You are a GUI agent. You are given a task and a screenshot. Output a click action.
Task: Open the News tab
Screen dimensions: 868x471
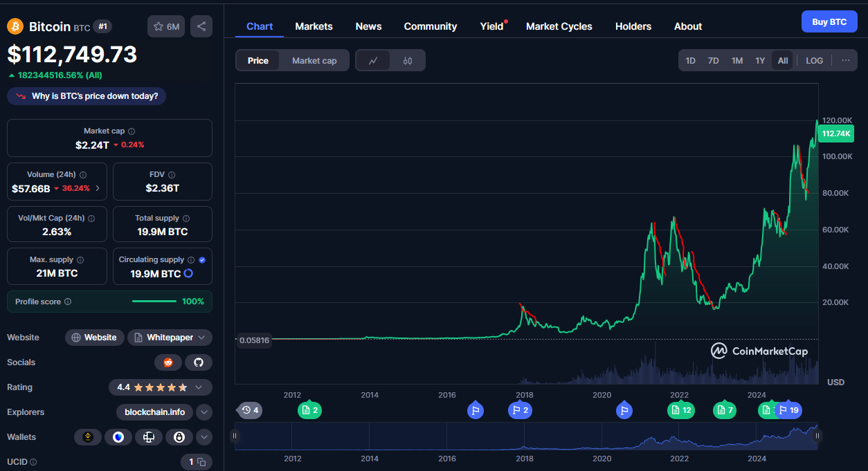point(368,26)
